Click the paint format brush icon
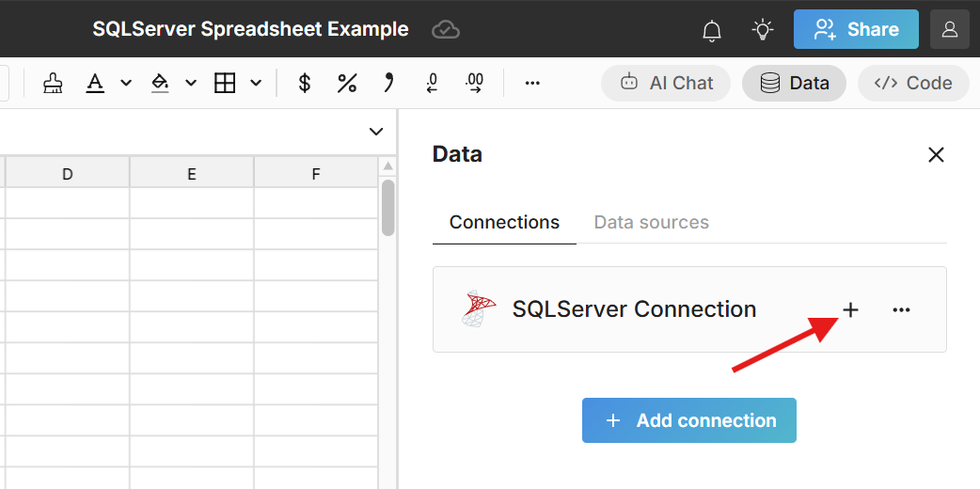Viewport: 980px width, 489px height. click(54, 84)
